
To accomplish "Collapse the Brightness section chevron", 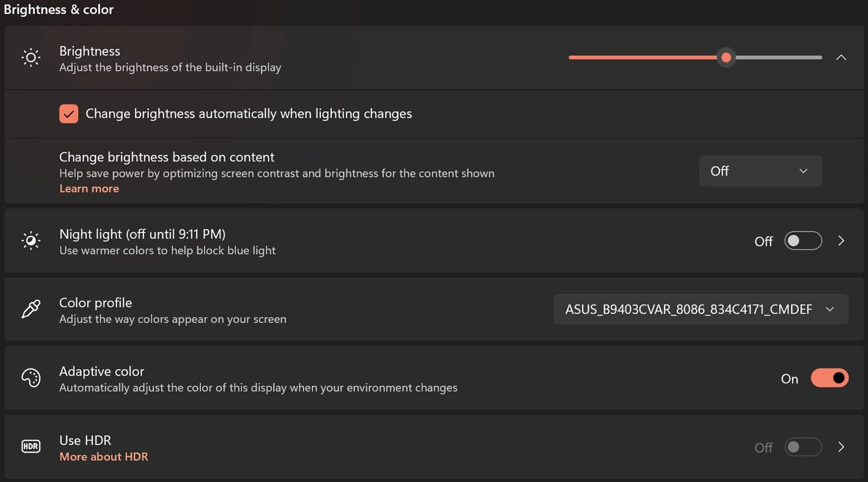I will 841,58.
